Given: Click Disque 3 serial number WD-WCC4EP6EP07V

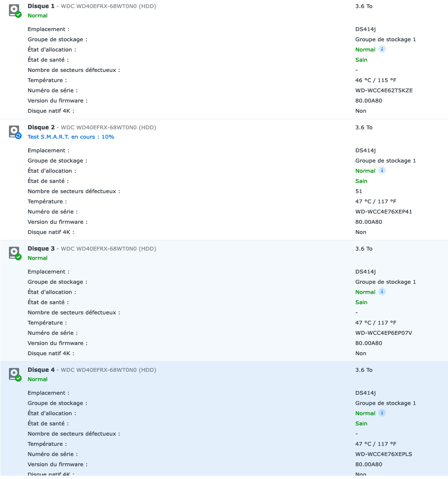Looking at the screenshot, I should click(x=383, y=333).
